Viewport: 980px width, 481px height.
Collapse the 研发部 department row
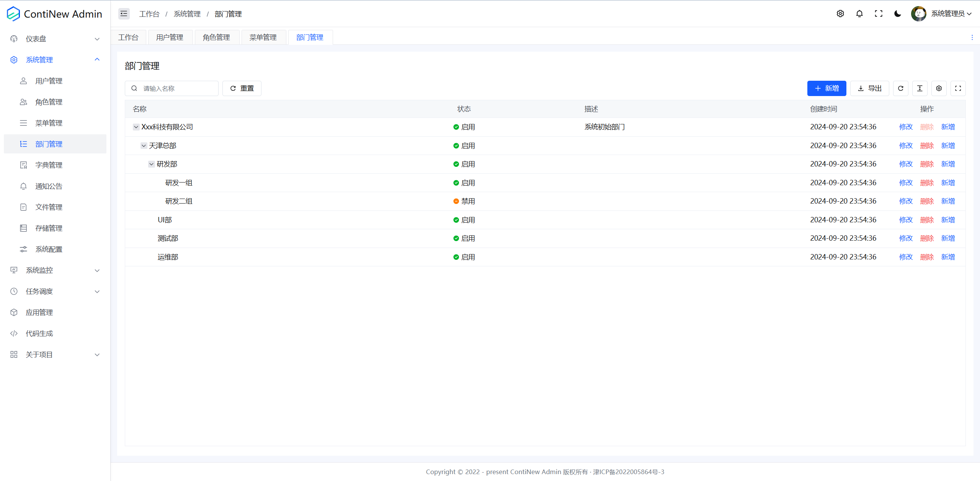pos(152,164)
